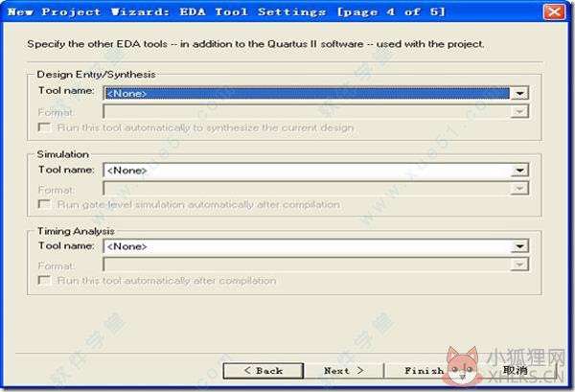Click Finish to complete the wizard
This screenshot has height=392, width=575.
click(424, 371)
